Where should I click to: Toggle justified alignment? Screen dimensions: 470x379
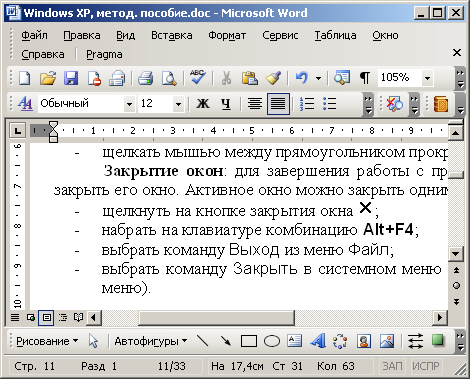click(278, 104)
